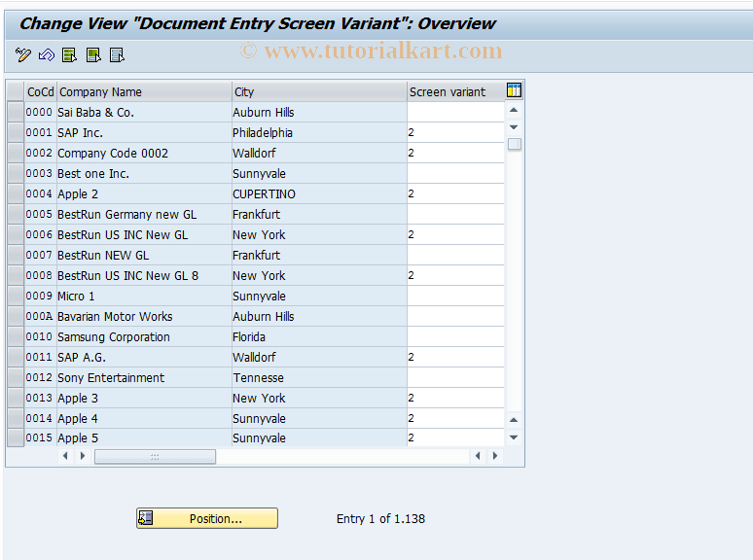The width and height of the screenshot is (753, 560).
Task: Click the 'Tennesse' city cell
Action: coord(319,377)
